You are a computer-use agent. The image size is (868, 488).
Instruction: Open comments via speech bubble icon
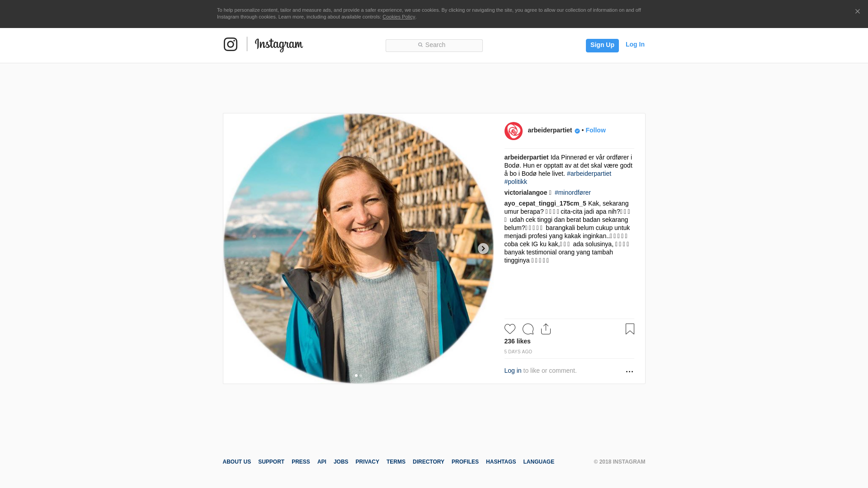tap(528, 329)
